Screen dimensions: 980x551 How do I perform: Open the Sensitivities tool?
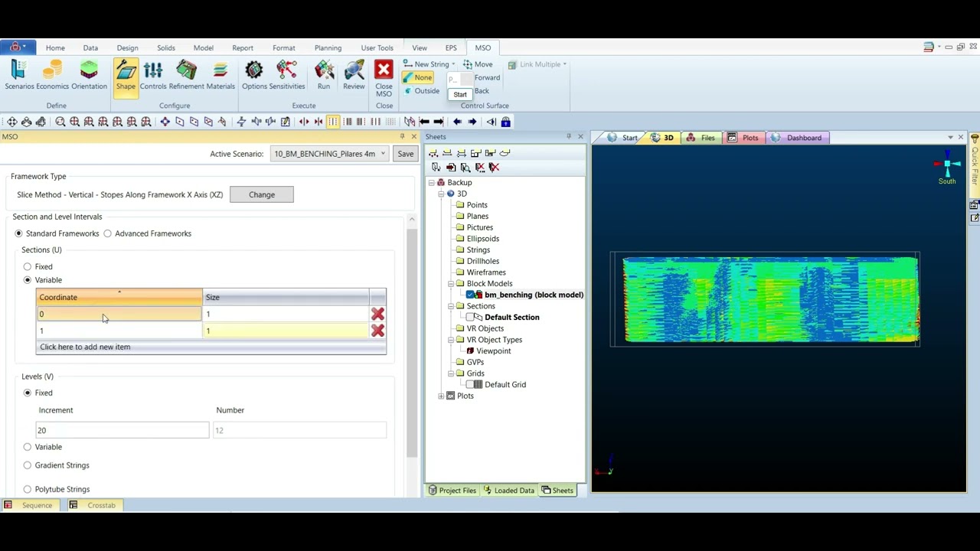(287, 76)
